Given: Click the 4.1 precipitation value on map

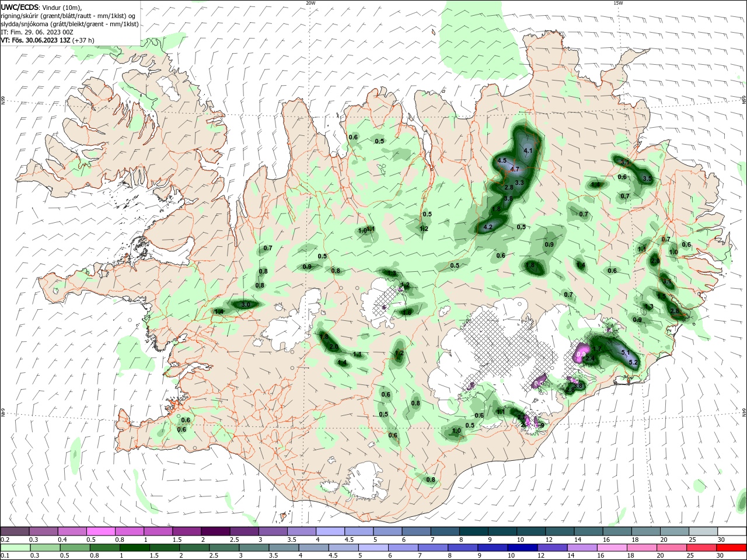Looking at the screenshot, I should (x=529, y=150).
